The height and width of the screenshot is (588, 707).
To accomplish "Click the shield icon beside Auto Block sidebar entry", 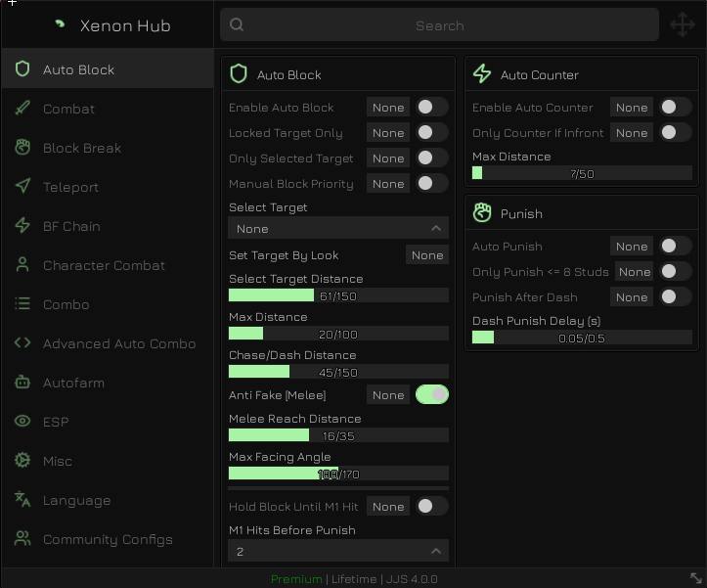I will coord(22,69).
